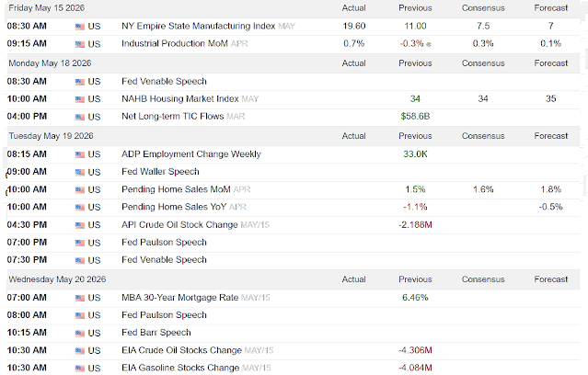Click the revision icon next to -0.3%
This screenshot has height=375, width=588.
coord(429,44)
